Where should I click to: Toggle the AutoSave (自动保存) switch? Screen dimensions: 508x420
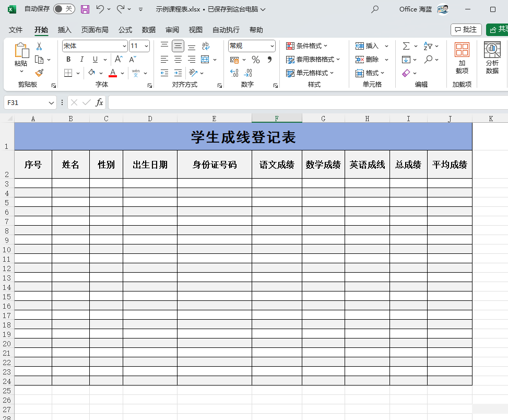pyautogui.click(x=64, y=9)
